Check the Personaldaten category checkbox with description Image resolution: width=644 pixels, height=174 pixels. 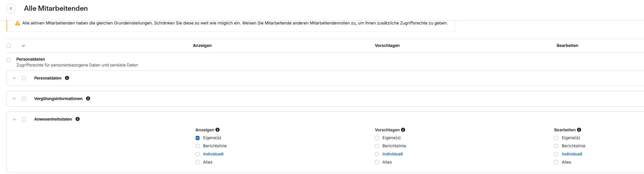8,60
